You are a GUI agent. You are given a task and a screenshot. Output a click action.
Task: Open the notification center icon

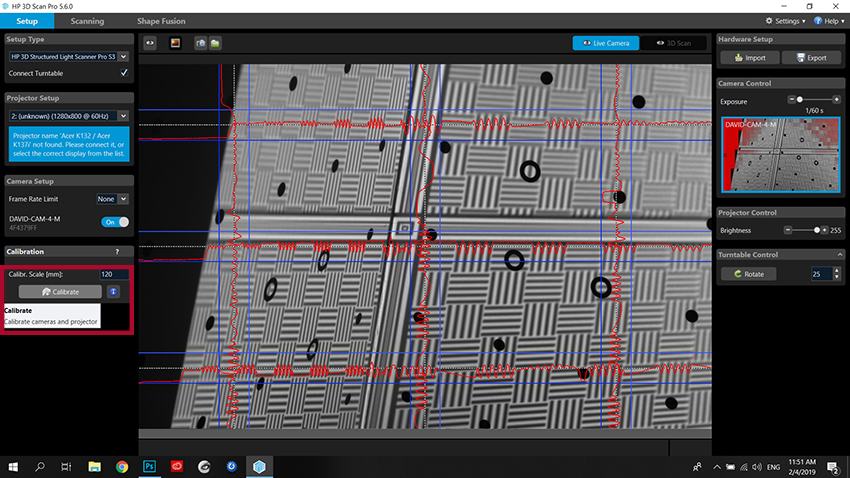click(833, 467)
